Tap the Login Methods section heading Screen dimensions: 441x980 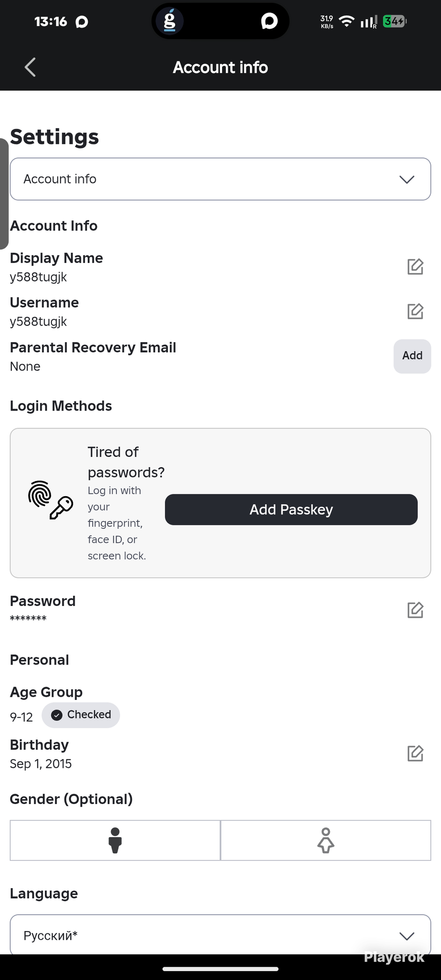[x=61, y=406]
